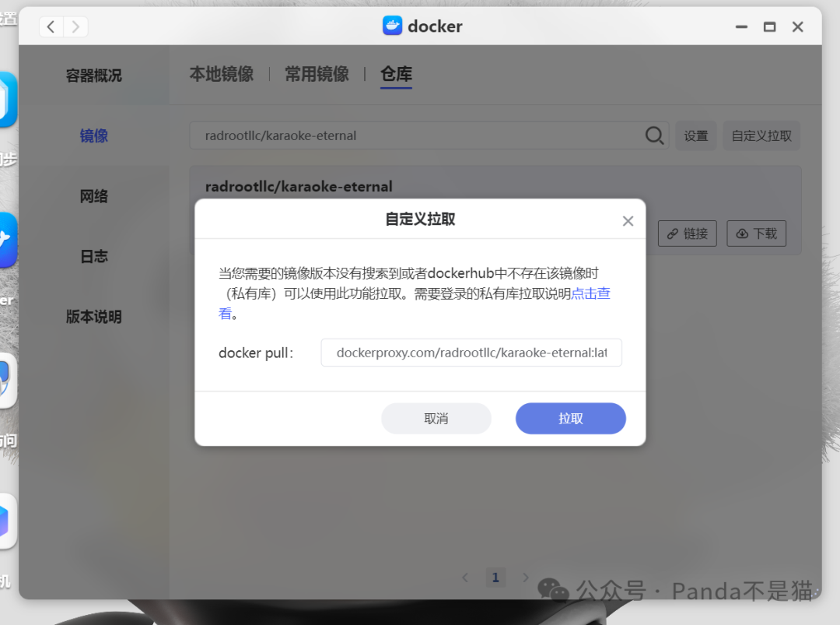Click the docker whale app icon
This screenshot has height=625, width=840.
pos(392,26)
